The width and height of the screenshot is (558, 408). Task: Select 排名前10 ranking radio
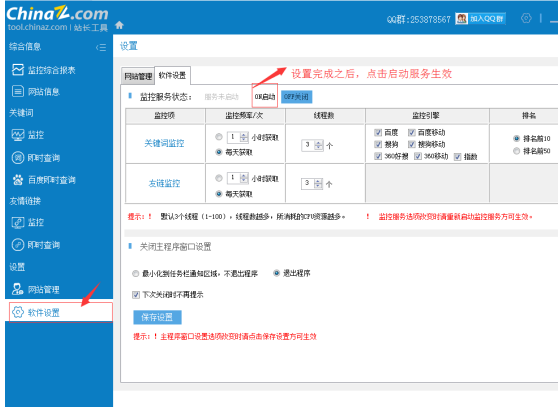pyautogui.click(x=516, y=138)
